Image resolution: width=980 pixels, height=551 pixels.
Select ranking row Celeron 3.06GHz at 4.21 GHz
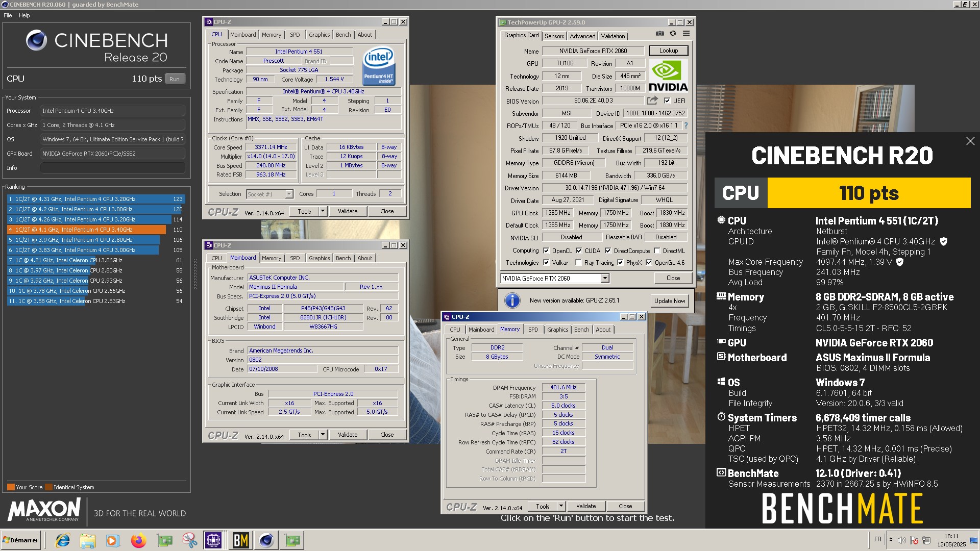tap(96, 260)
